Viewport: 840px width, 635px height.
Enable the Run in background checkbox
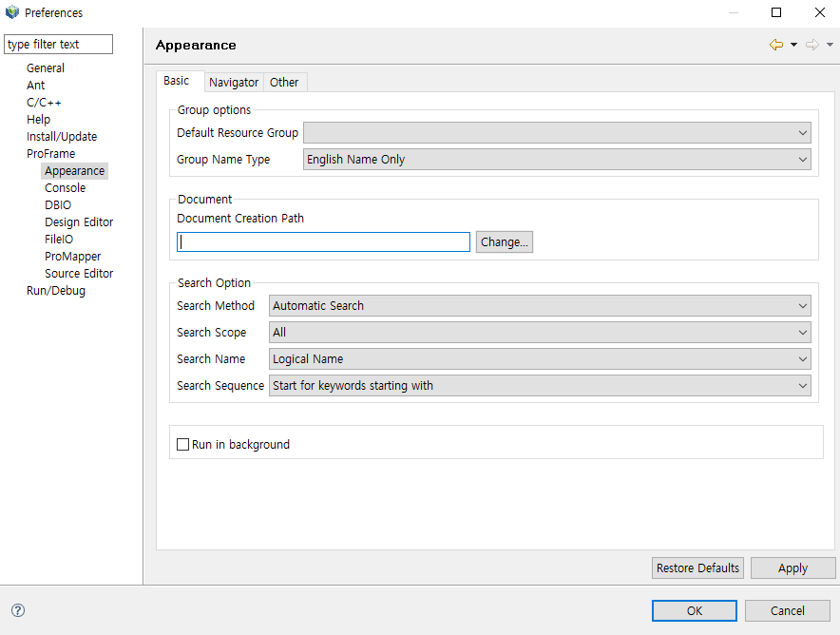point(183,444)
